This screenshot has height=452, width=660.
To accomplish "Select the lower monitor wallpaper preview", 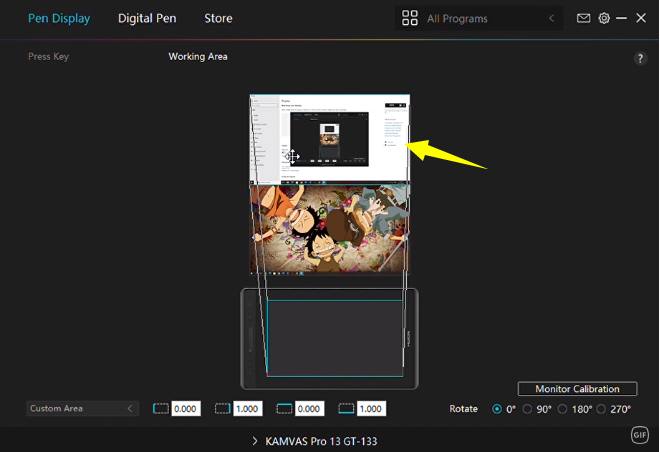I will 330,230.
